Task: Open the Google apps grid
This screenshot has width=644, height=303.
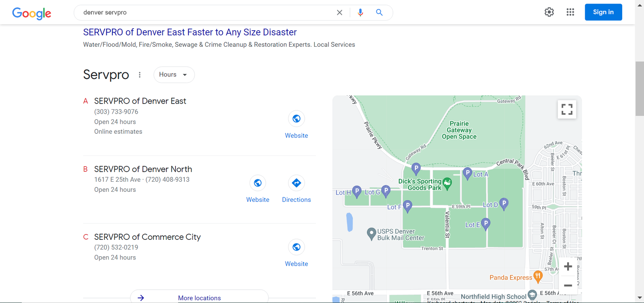Action: (x=570, y=12)
